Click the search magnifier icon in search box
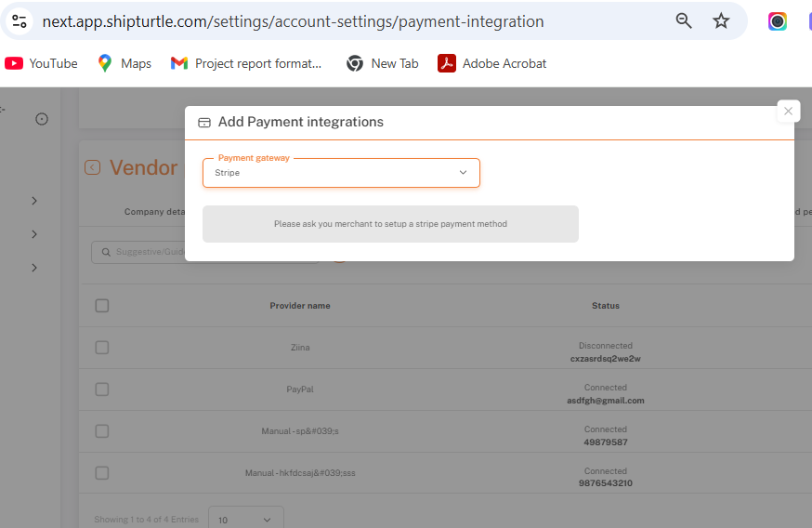This screenshot has height=528, width=812. click(x=106, y=252)
